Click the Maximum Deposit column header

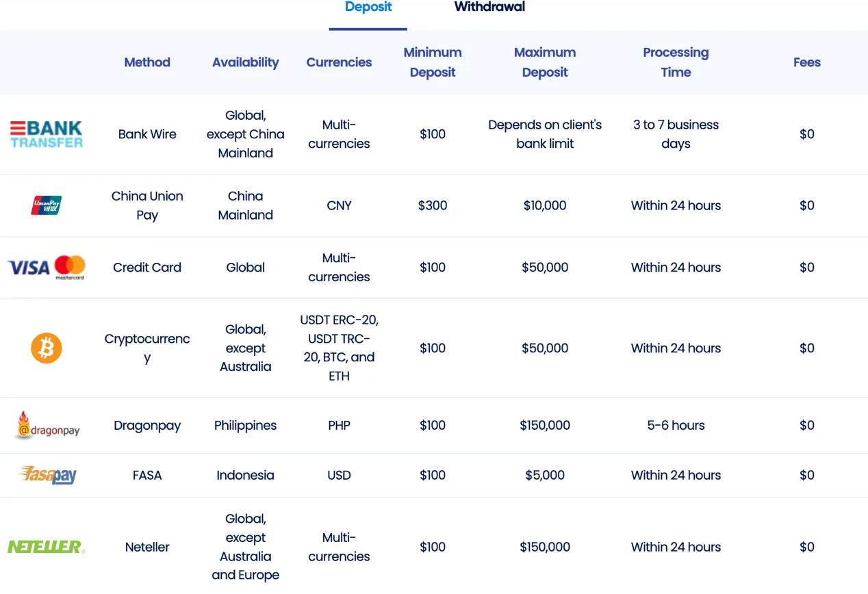click(x=545, y=62)
